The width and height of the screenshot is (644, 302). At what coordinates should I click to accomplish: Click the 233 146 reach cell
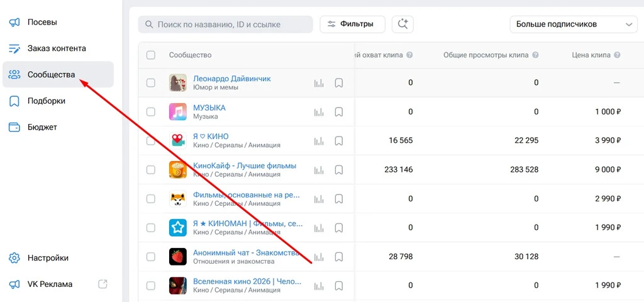398,170
